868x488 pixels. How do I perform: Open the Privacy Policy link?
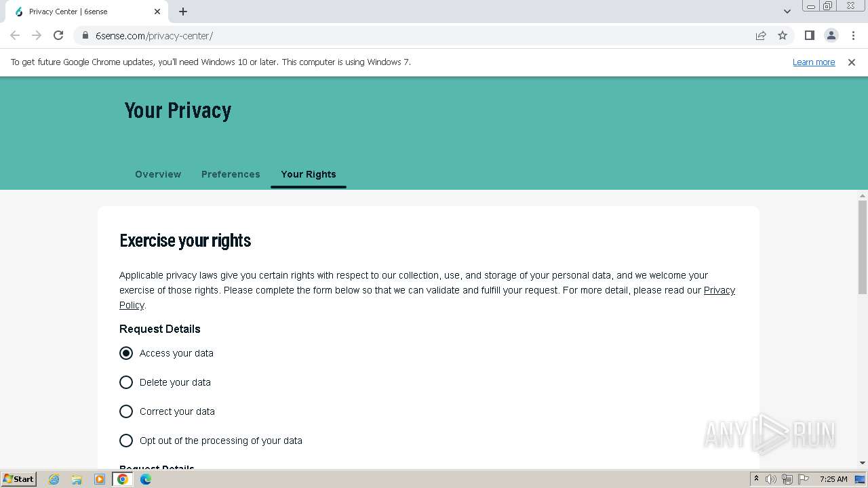719,290
